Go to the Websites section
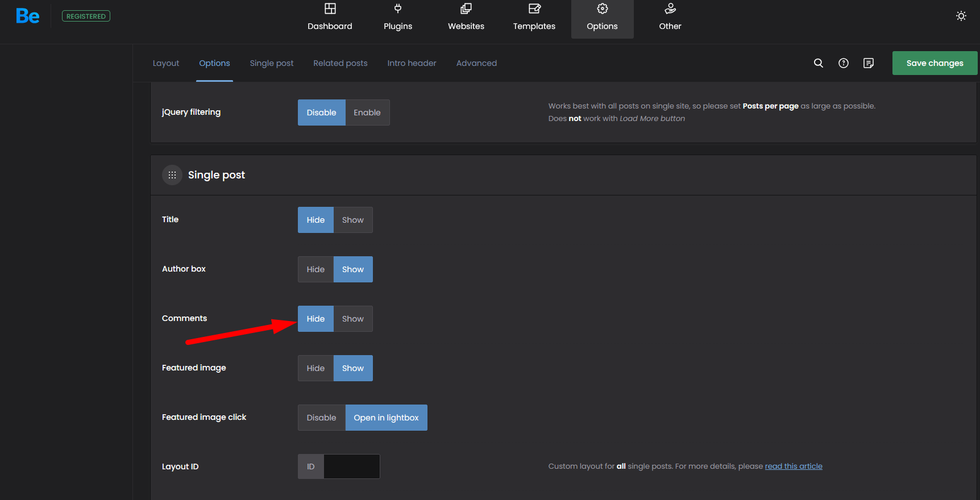 click(x=466, y=17)
